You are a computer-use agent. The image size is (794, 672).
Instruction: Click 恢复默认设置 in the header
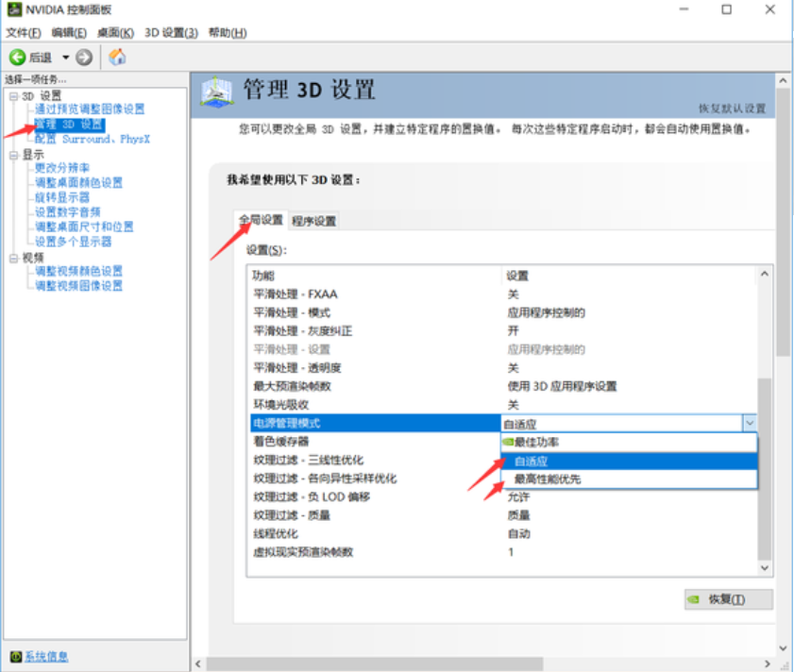click(733, 109)
